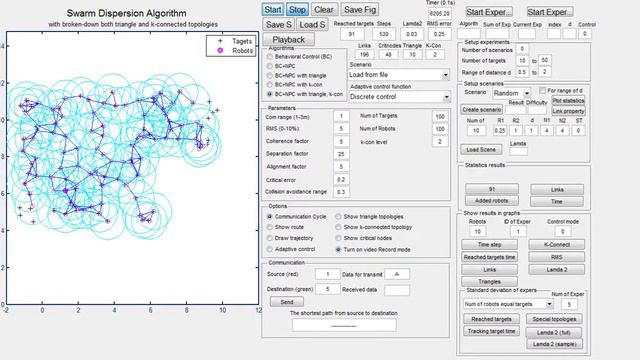Click the Added robots button
This screenshot has width=640, height=360.
[x=492, y=201]
